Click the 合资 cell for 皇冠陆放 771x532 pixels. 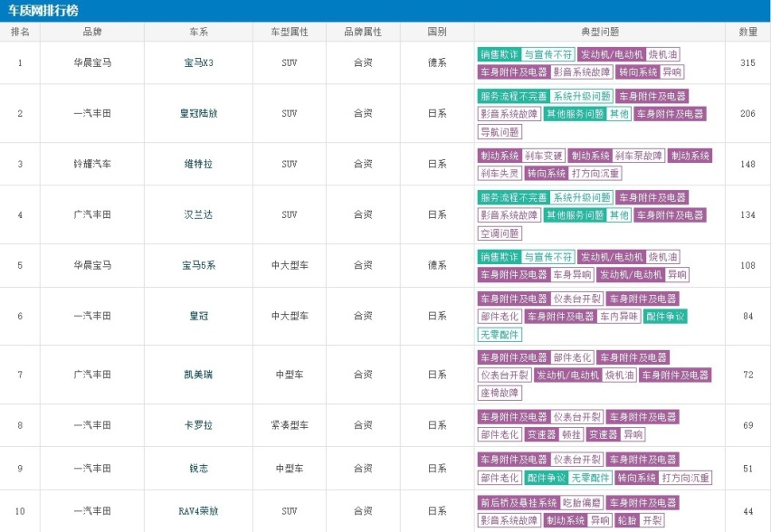click(363, 113)
